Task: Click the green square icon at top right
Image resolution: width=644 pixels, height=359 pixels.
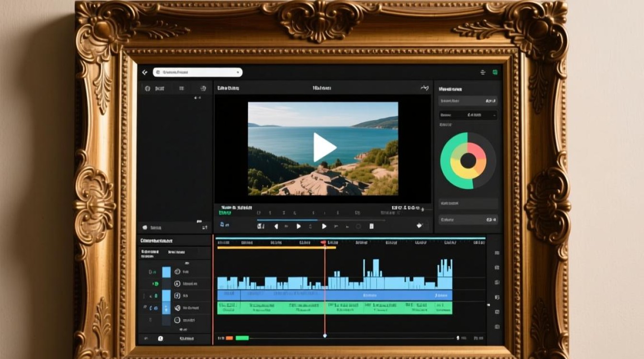Action: point(495,72)
